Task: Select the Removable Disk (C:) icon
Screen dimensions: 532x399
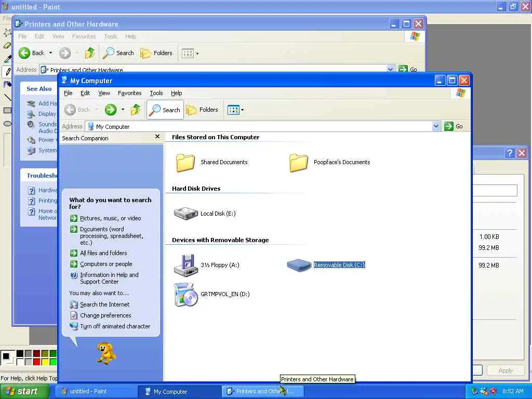Action: tap(299, 264)
